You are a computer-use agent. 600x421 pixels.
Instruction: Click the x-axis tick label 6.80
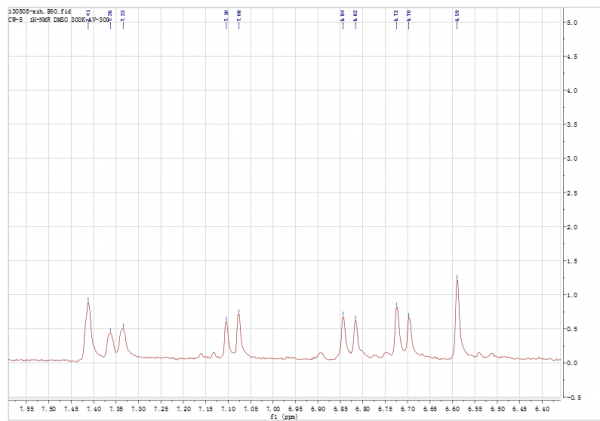click(363, 409)
